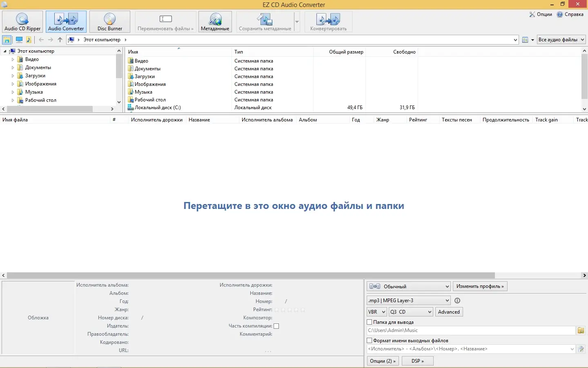Open the VBR bitrate mode dropdown
Viewport: 588px width, 368px height.
[376, 312]
